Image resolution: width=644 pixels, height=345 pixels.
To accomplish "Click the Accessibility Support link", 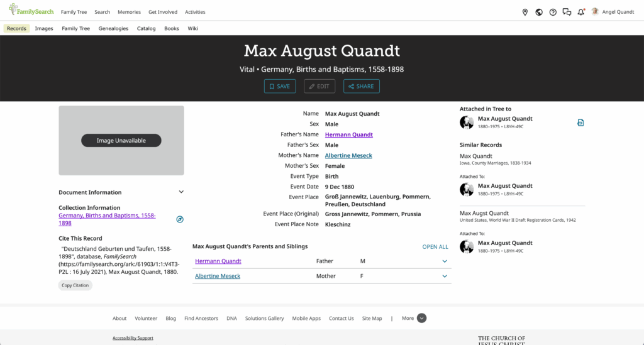I will [133, 338].
